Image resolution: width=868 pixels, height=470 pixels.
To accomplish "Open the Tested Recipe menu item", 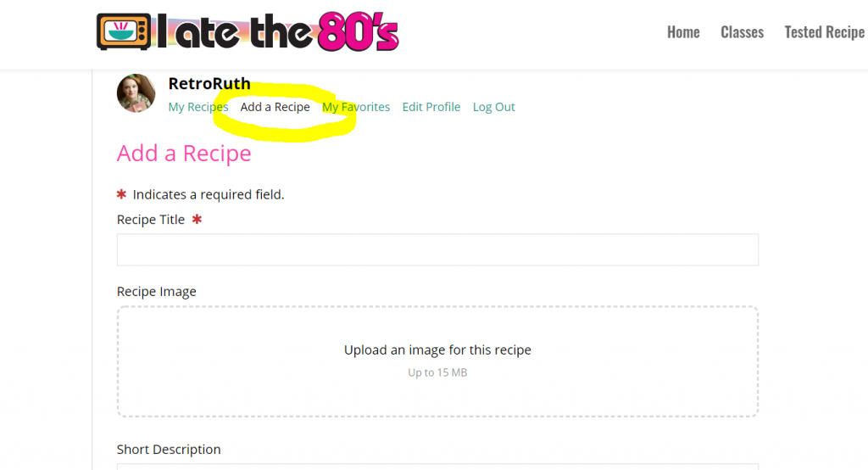I will tap(824, 32).
